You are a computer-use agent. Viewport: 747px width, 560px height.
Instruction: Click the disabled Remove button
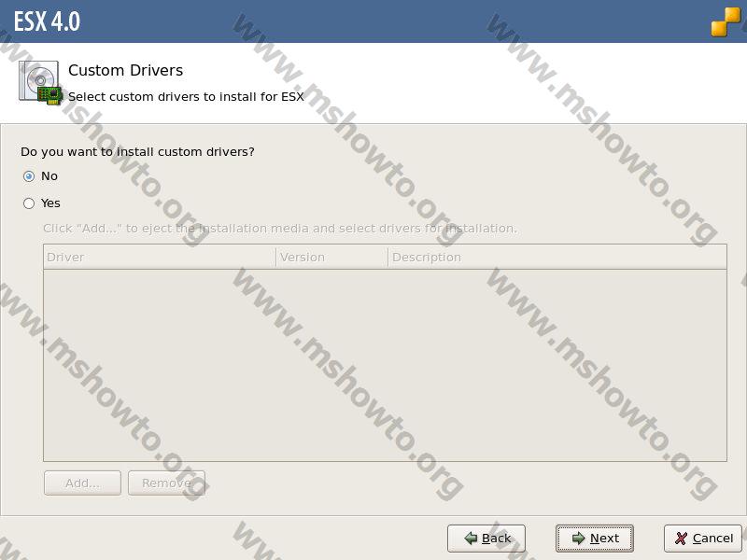click(x=166, y=483)
